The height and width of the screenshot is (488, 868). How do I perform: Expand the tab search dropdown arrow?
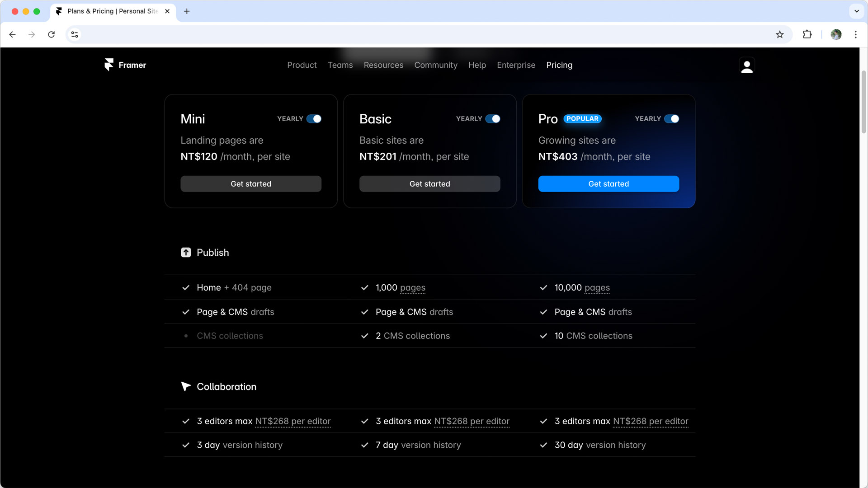[x=856, y=11]
